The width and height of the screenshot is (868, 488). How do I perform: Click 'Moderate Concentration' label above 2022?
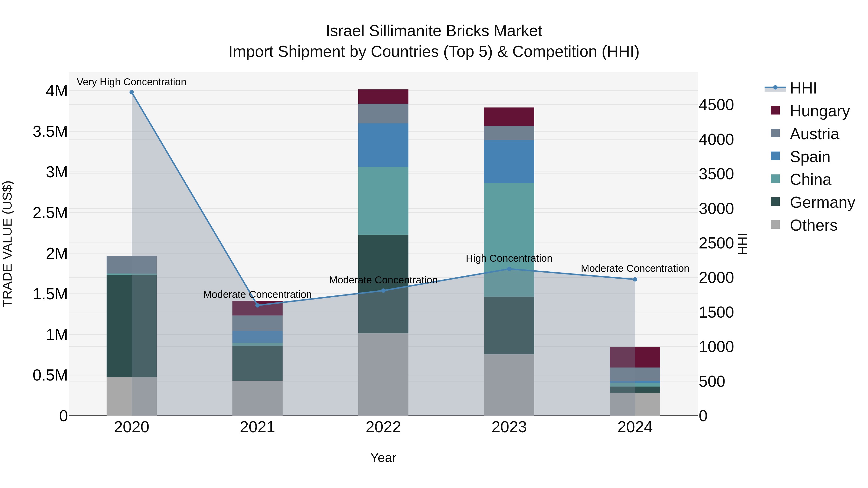click(x=383, y=280)
